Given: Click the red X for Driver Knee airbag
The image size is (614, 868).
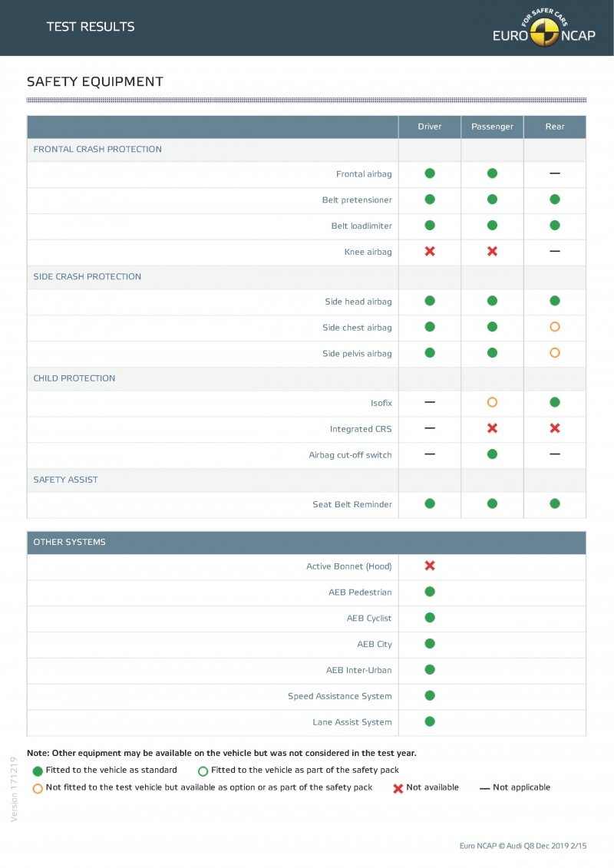Looking at the screenshot, I should pyautogui.click(x=430, y=251).
